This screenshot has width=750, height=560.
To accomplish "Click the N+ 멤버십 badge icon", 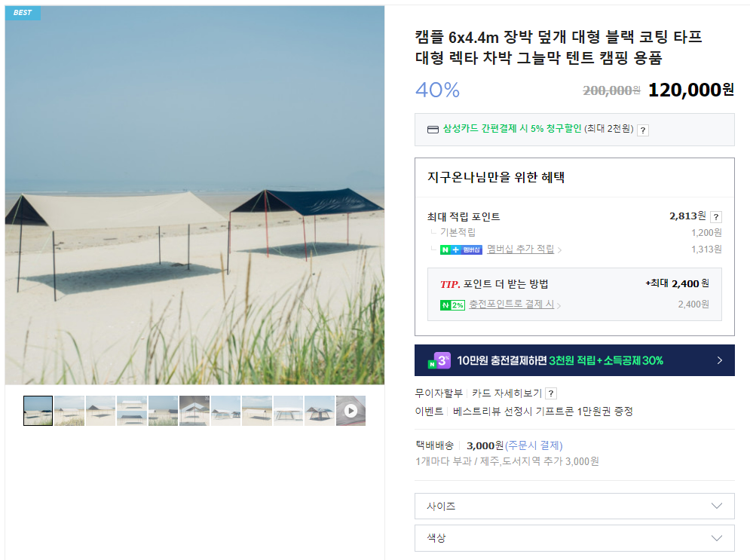I will (x=461, y=249).
